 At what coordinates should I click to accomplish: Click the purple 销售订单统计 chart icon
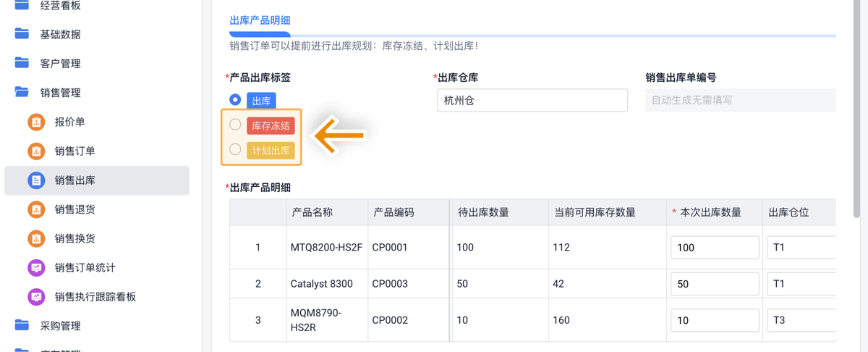tap(36, 267)
